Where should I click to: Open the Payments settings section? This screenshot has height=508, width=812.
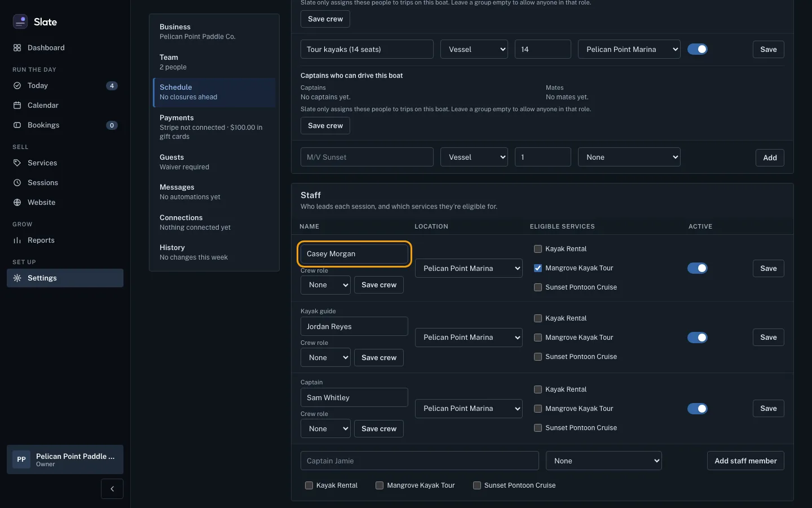(214, 127)
